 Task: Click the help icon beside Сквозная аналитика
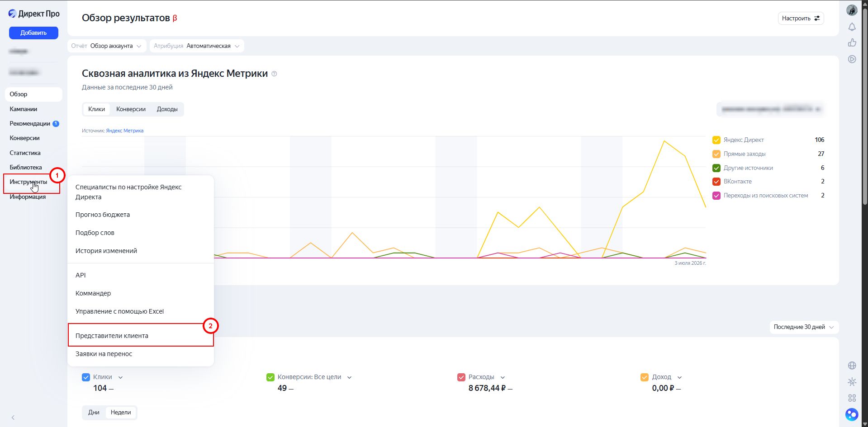(274, 74)
